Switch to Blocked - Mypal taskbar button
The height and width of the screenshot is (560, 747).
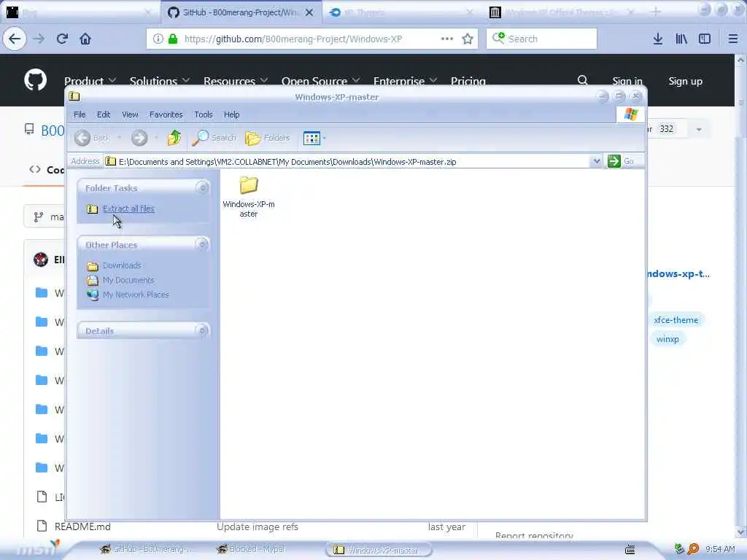(x=251, y=549)
